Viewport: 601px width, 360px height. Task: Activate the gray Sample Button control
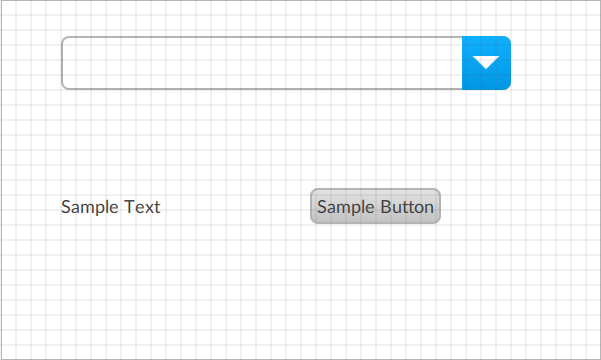click(x=375, y=206)
